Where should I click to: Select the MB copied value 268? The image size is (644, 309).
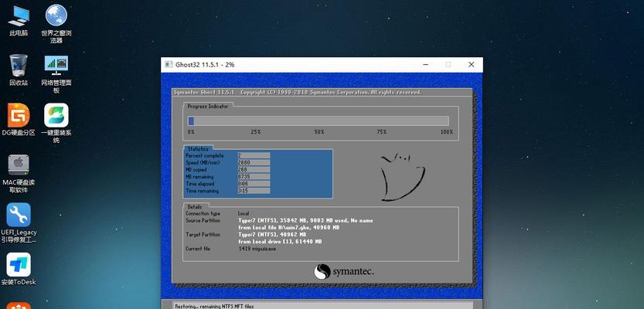[254, 169]
